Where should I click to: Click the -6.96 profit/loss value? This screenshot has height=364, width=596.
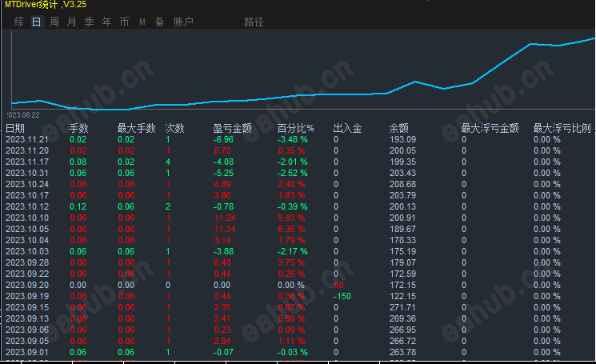[223, 139]
